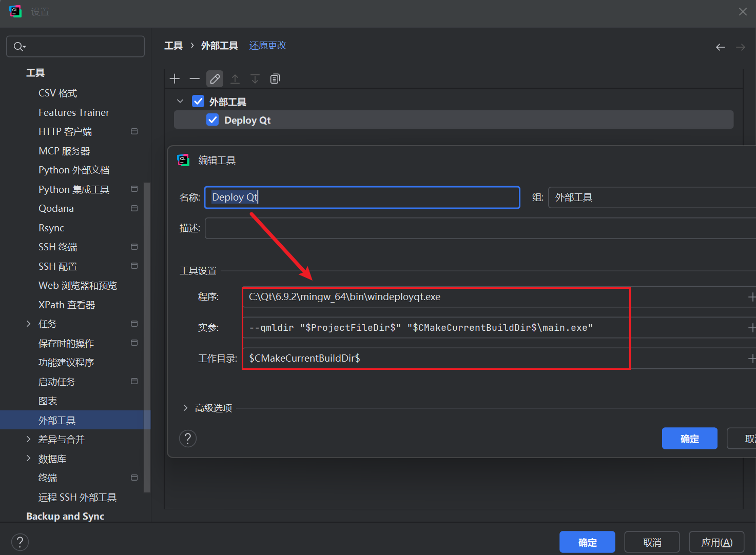The height and width of the screenshot is (555, 756).
Task: Click project-level icon next to SSH 配置
Action: coord(134,266)
